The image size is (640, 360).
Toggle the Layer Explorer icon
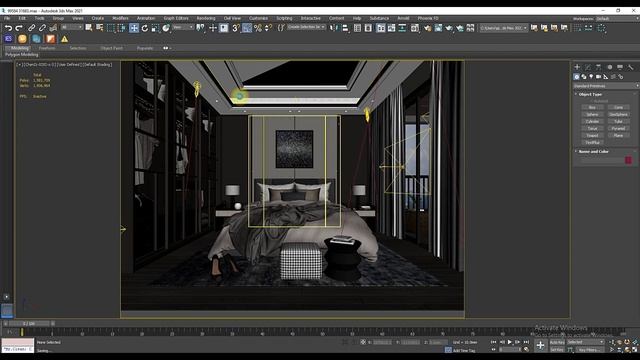pyautogui.click(x=368, y=28)
